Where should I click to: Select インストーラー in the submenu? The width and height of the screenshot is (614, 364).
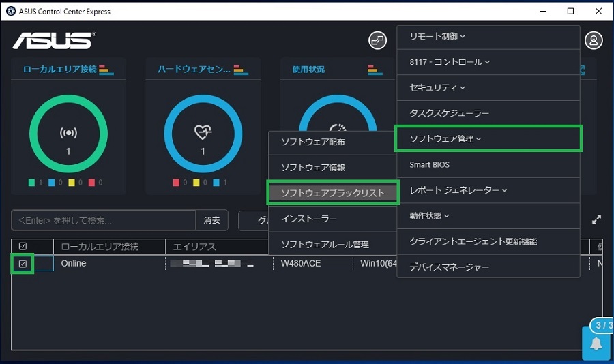[x=332, y=219]
